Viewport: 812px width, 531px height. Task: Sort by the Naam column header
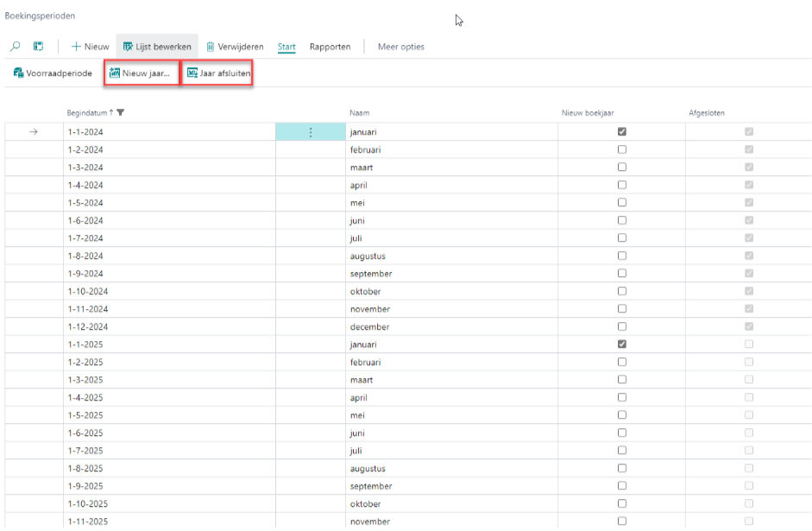tap(360, 112)
